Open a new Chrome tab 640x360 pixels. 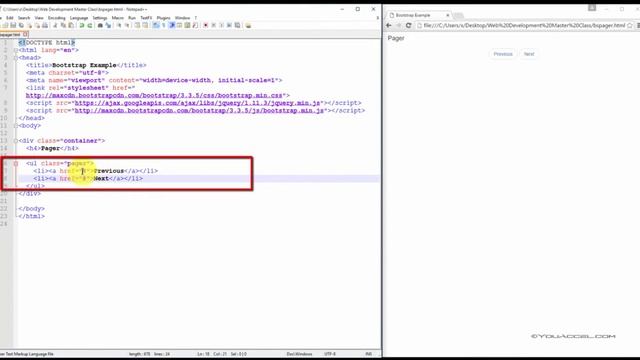458,16
